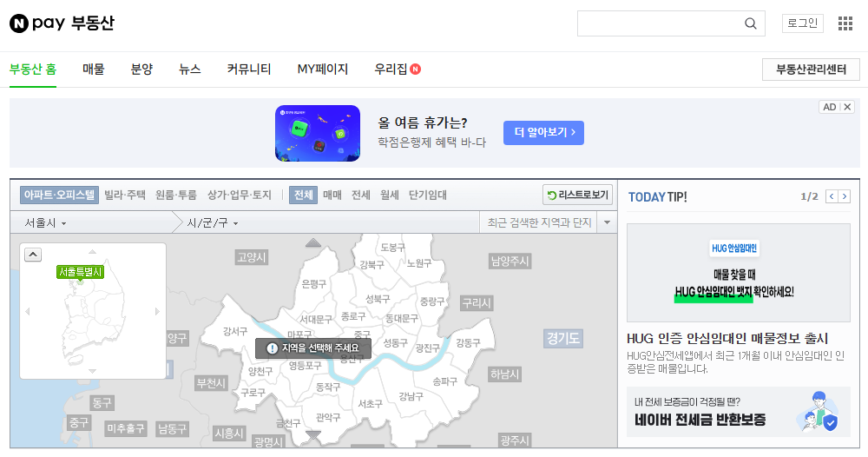868x457 pixels.
Task: Select 상가·업무·토지 property type
Action: click(240, 195)
